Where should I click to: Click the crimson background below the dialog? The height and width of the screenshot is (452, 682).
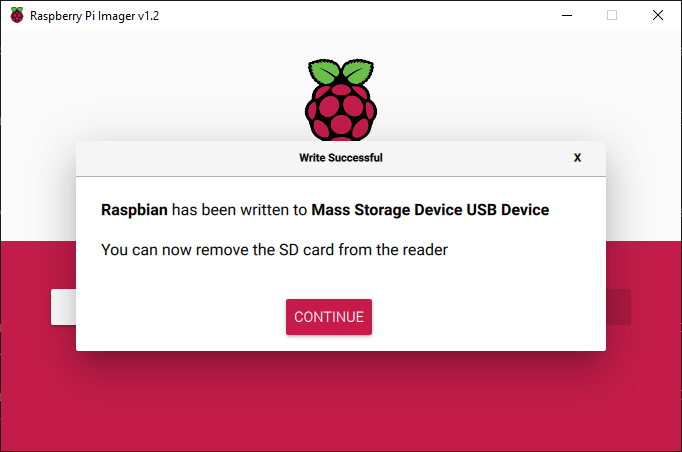pos(341,400)
